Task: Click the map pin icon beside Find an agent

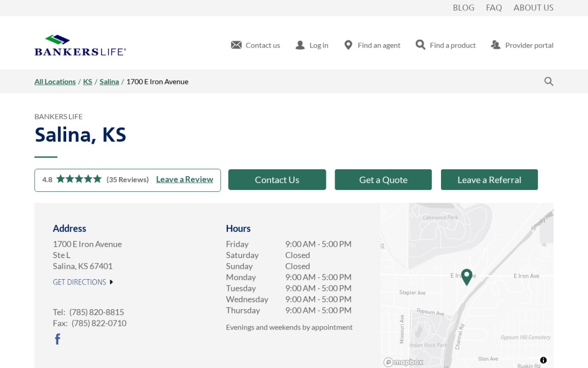Action: click(x=348, y=45)
